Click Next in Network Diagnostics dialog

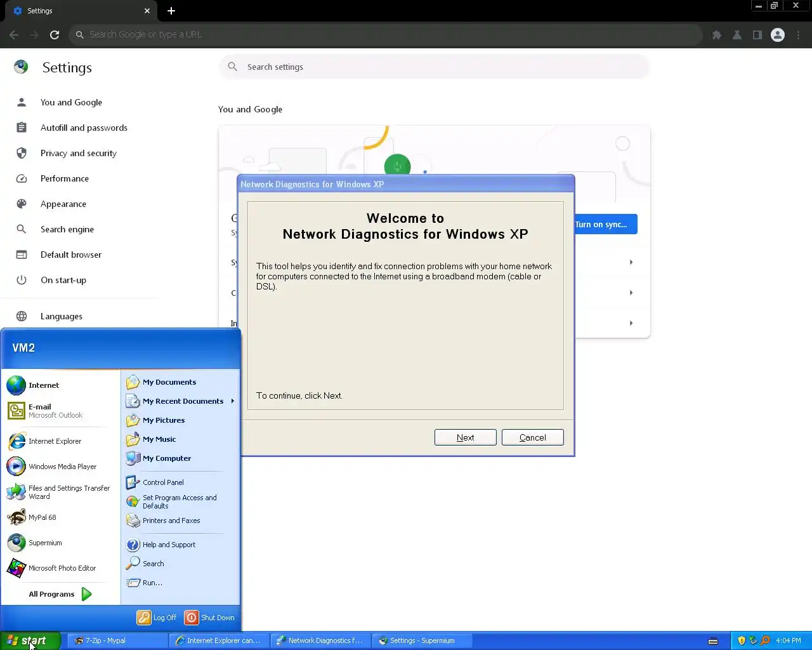pyautogui.click(x=465, y=437)
